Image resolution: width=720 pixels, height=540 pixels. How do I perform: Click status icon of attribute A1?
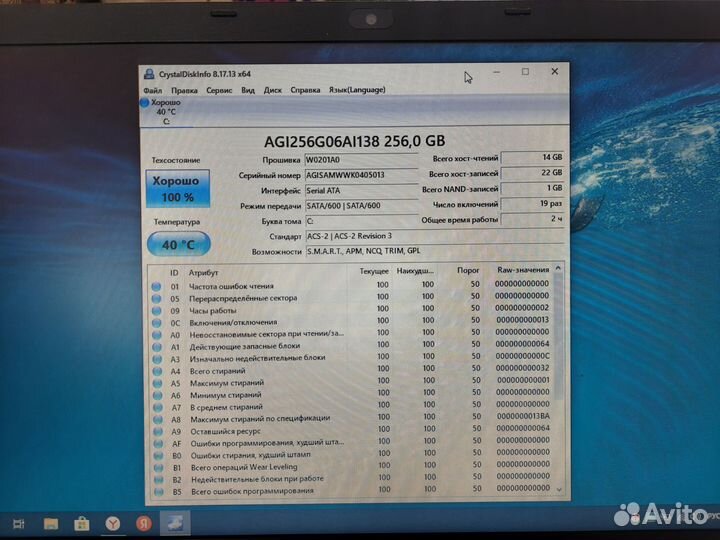pos(157,347)
